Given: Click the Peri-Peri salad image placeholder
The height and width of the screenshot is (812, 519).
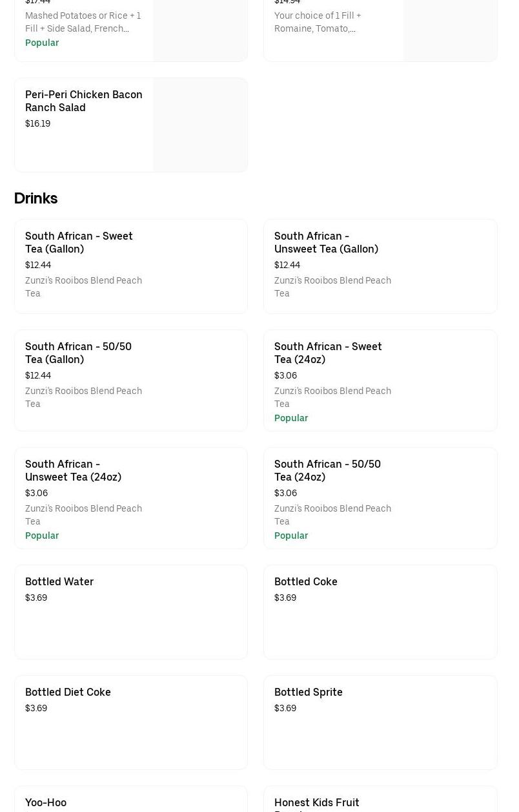Looking at the screenshot, I should pos(200,125).
